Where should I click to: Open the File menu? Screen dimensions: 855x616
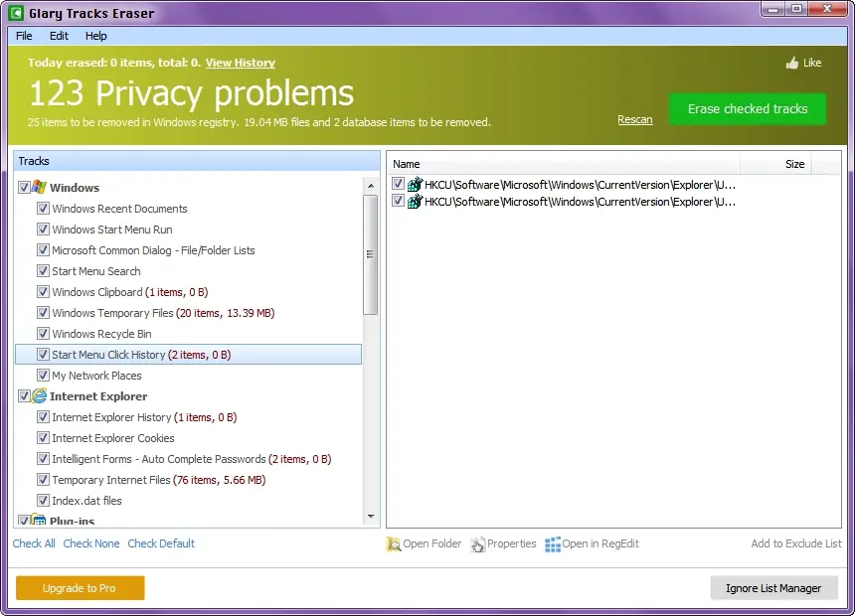click(x=24, y=36)
